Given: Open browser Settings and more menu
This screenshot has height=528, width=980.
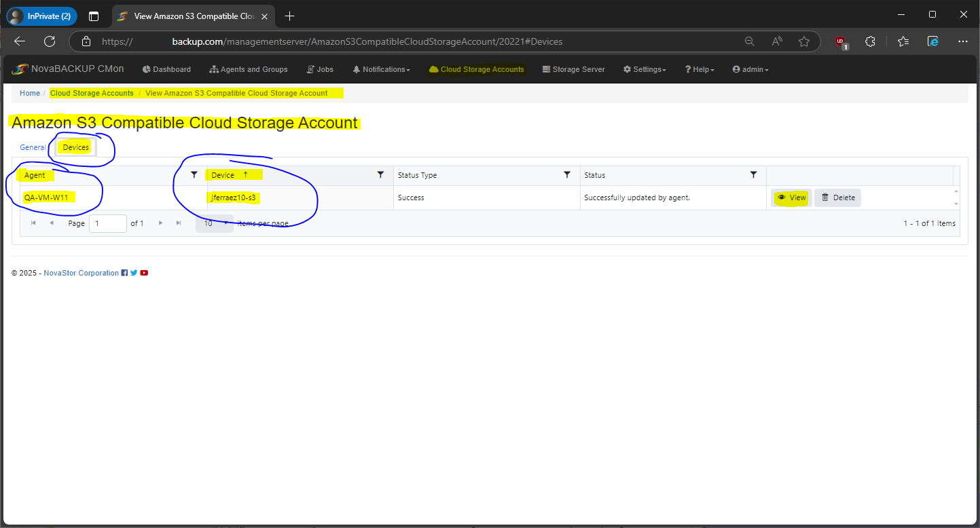Looking at the screenshot, I should [963, 41].
